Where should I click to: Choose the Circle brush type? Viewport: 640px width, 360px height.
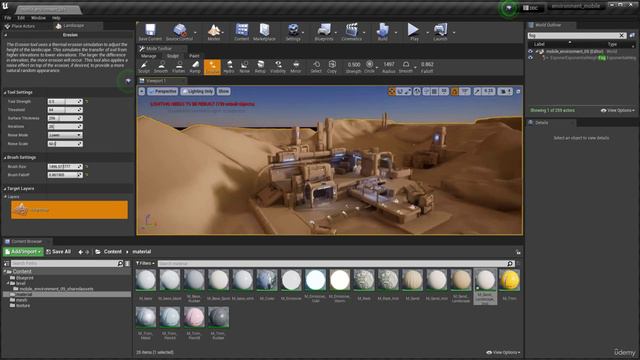point(369,67)
